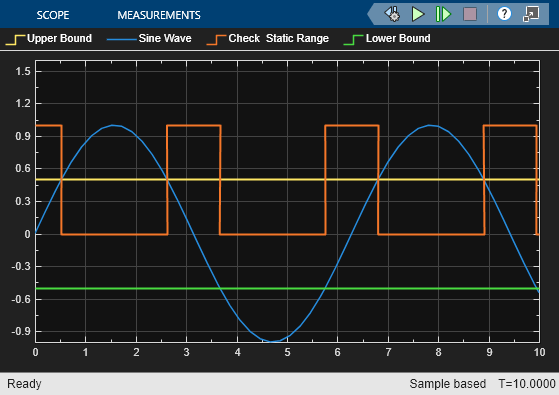Open scope configuration settings gear icon
The image size is (559, 395).
[393, 14]
